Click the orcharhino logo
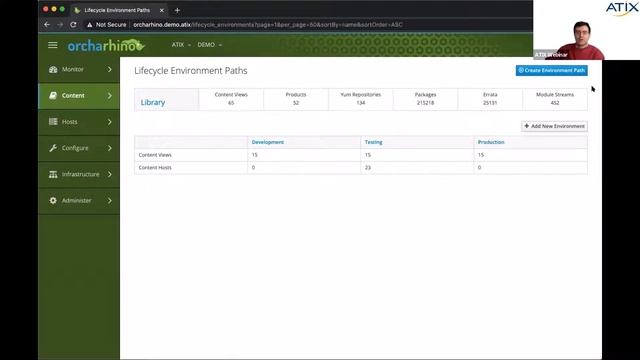This screenshot has height=360, width=640. (x=106, y=45)
